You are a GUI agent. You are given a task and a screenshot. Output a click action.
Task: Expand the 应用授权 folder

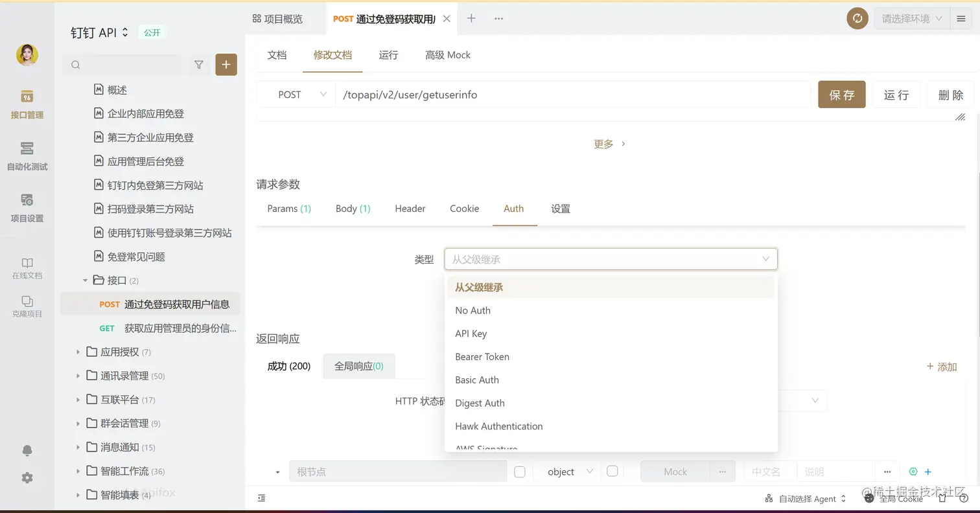tap(78, 352)
